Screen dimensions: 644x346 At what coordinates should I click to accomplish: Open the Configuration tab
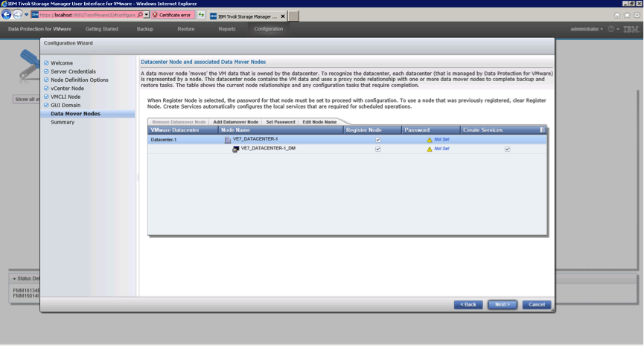(x=269, y=29)
